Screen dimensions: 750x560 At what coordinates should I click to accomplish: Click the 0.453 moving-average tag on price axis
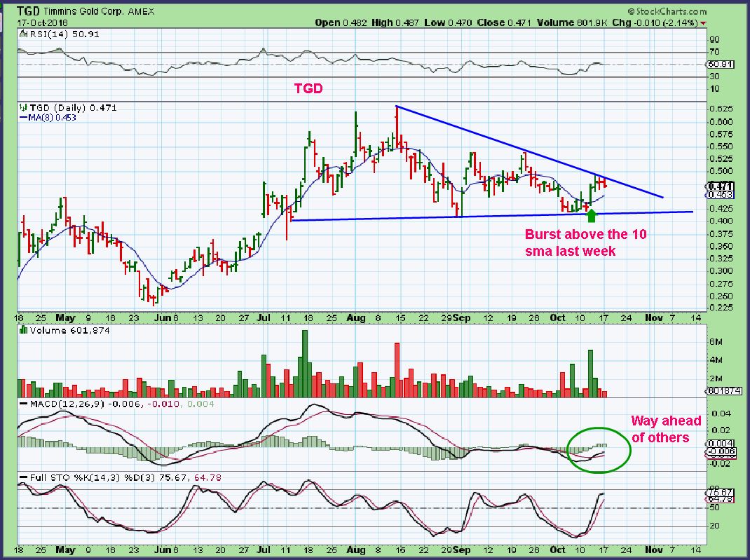[720, 195]
